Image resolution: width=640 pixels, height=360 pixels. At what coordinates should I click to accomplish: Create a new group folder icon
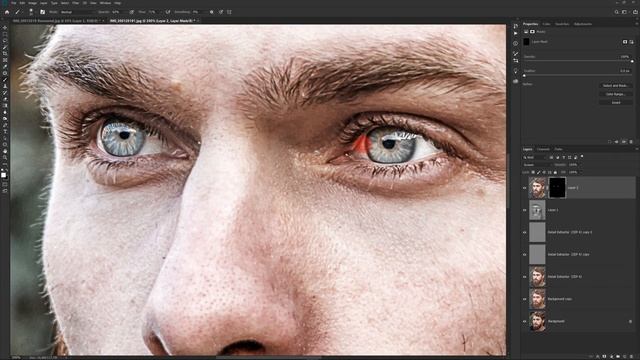(618, 356)
